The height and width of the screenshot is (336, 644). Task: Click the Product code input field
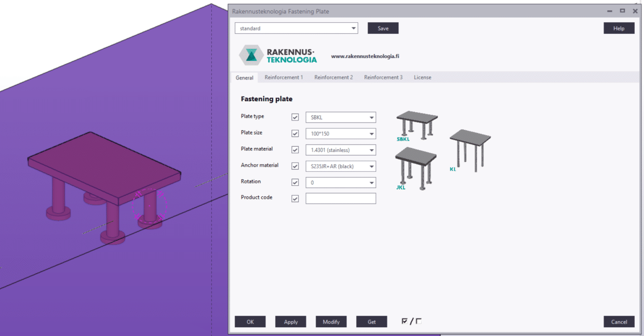point(340,198)
